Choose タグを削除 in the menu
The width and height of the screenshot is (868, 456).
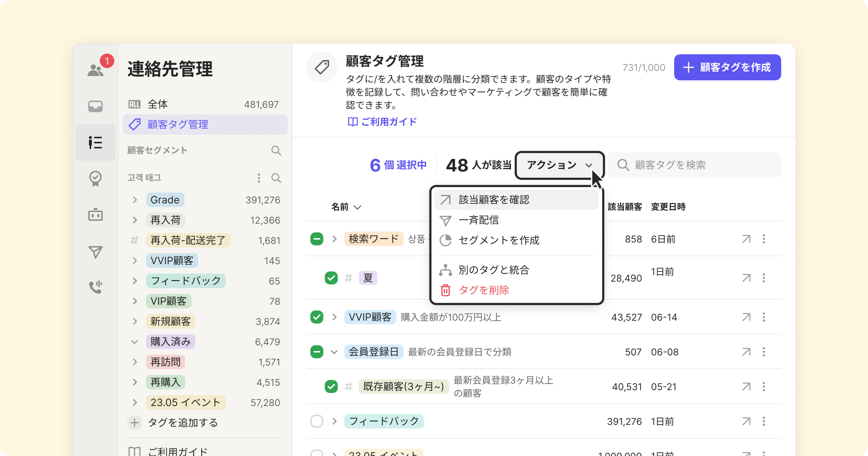coord(484,290)
